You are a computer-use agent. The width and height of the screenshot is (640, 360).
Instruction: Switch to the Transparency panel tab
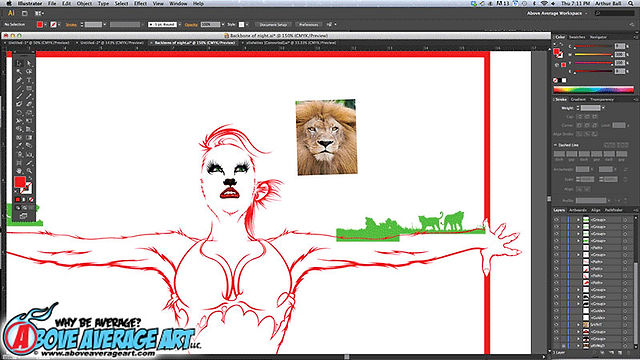[602, 100]
